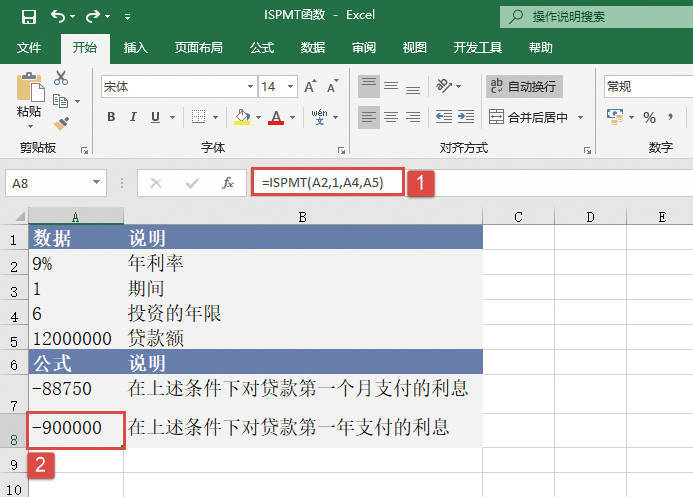Select Top Align icon

369,87
